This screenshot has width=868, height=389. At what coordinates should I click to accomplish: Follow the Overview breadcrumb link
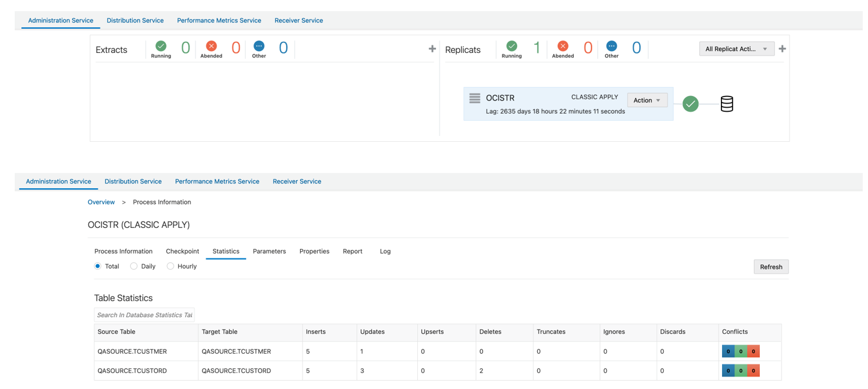(101, 202)
